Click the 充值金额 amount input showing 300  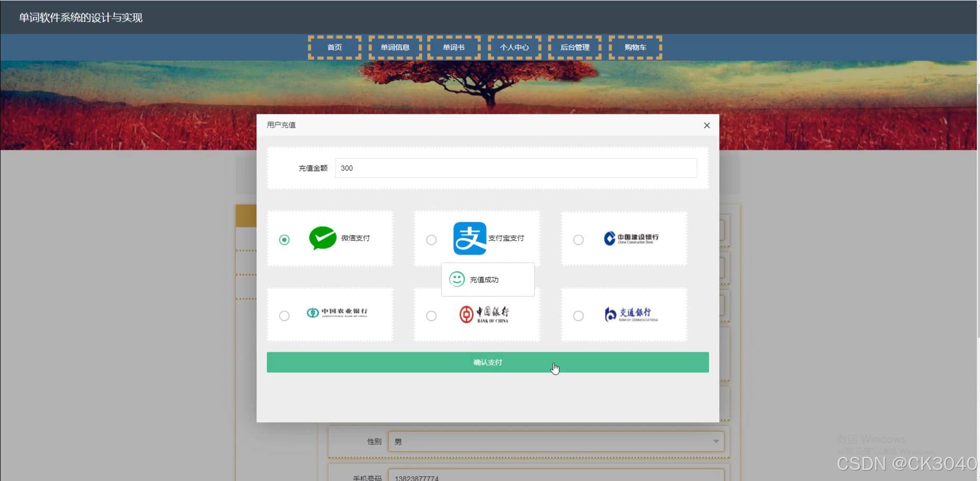pos(515,168)
